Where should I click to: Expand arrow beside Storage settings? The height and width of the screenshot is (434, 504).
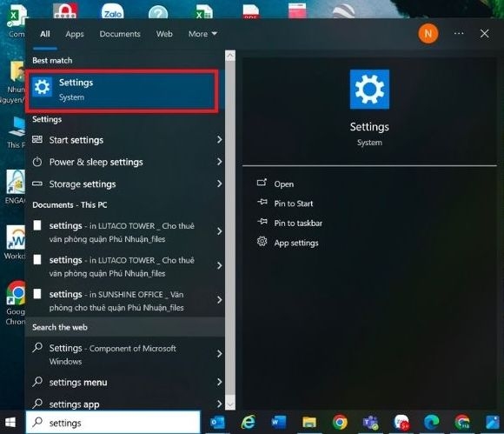(x=220, y=184)
